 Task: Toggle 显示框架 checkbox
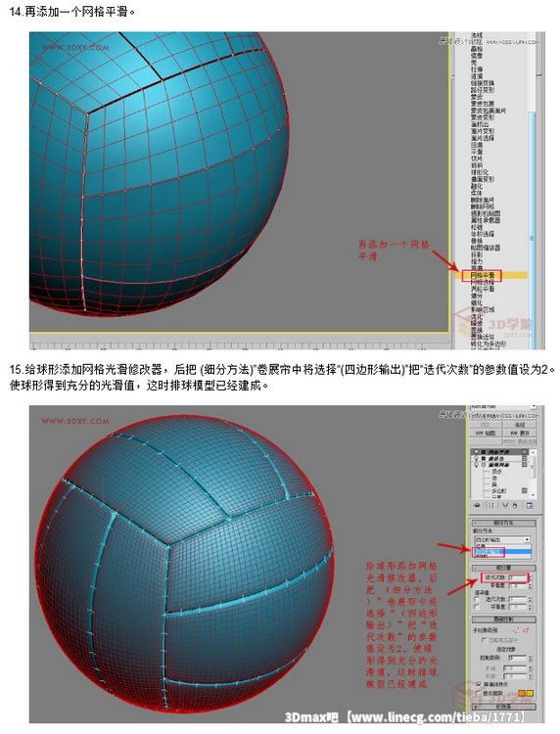[x=479, y=693]
